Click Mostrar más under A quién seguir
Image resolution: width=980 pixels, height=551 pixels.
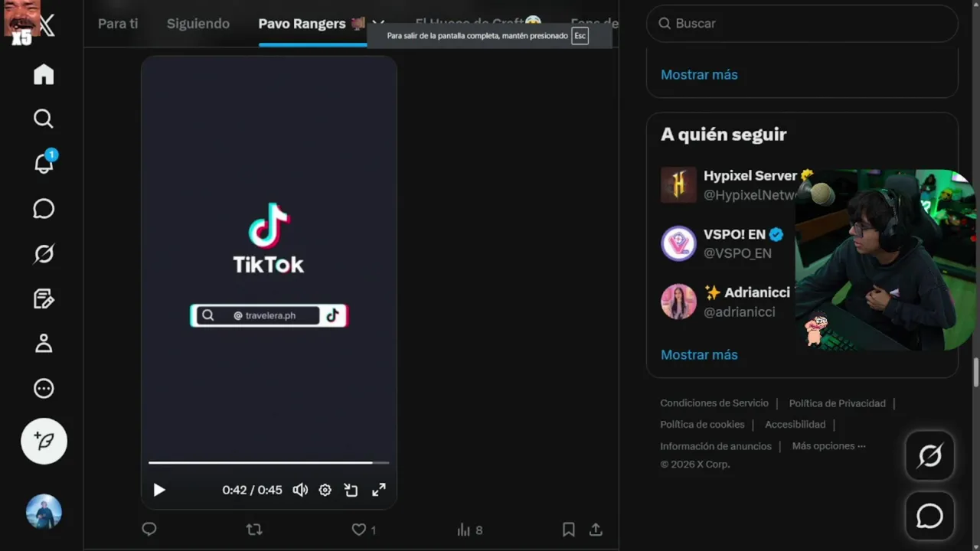click(699, 354)
